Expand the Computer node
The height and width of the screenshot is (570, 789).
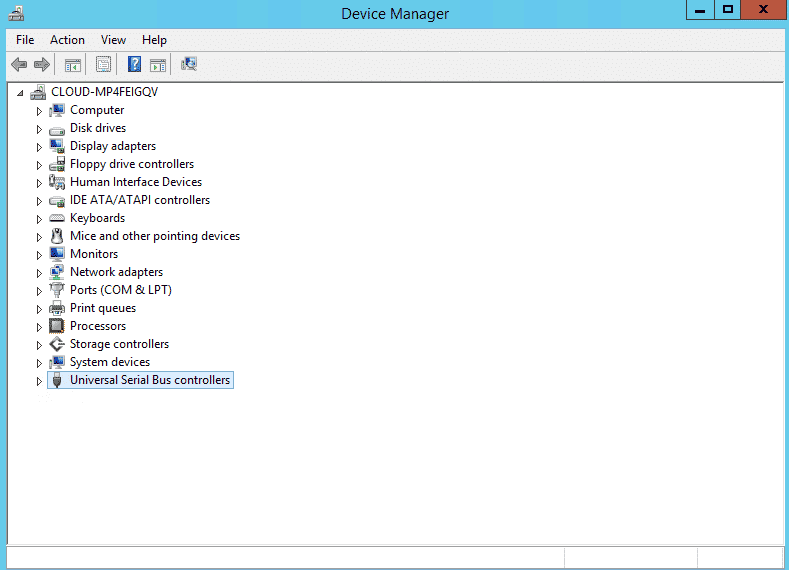coord(39,111)
